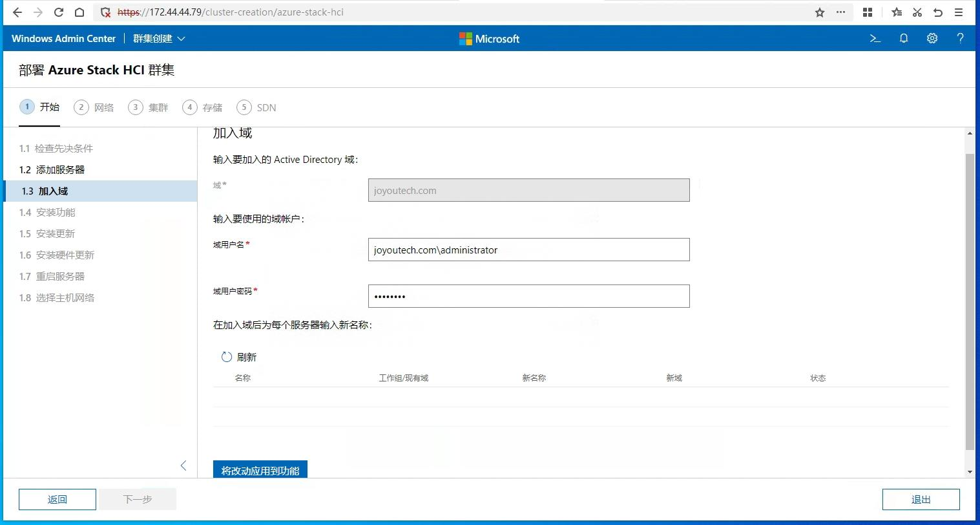
Task: Bookmark this page with star icon
Action: [820, 12]
